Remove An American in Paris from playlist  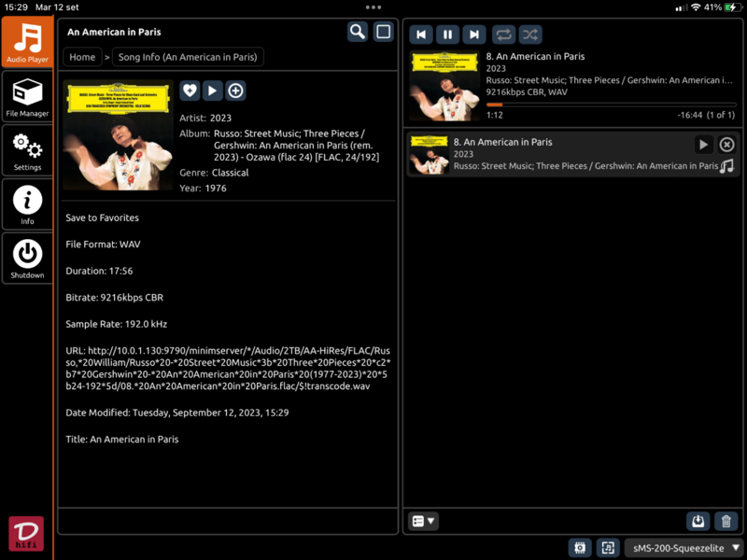pyautogui.click(x=726, y=145)
